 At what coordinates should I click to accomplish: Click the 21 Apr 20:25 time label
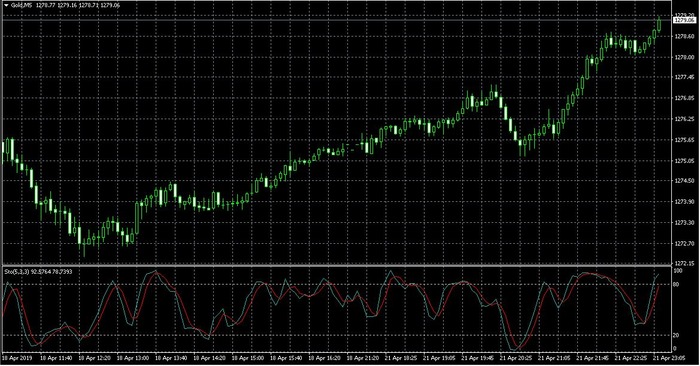tap(517, 358)
